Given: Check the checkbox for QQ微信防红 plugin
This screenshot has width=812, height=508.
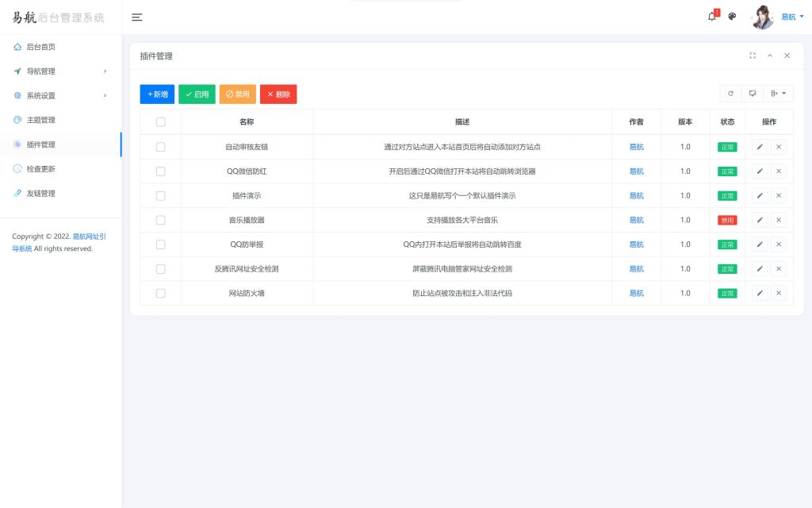Looking at the screenshot, I should 161,171.
